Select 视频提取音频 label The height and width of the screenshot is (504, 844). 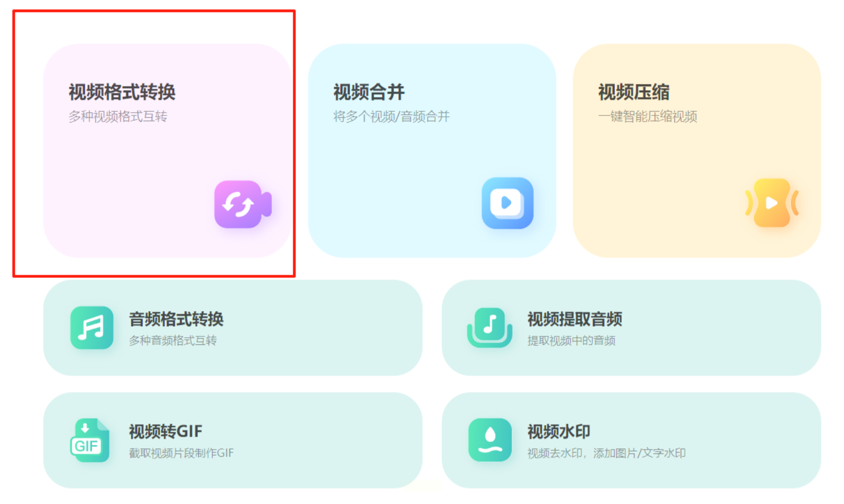tap(575, 319)
